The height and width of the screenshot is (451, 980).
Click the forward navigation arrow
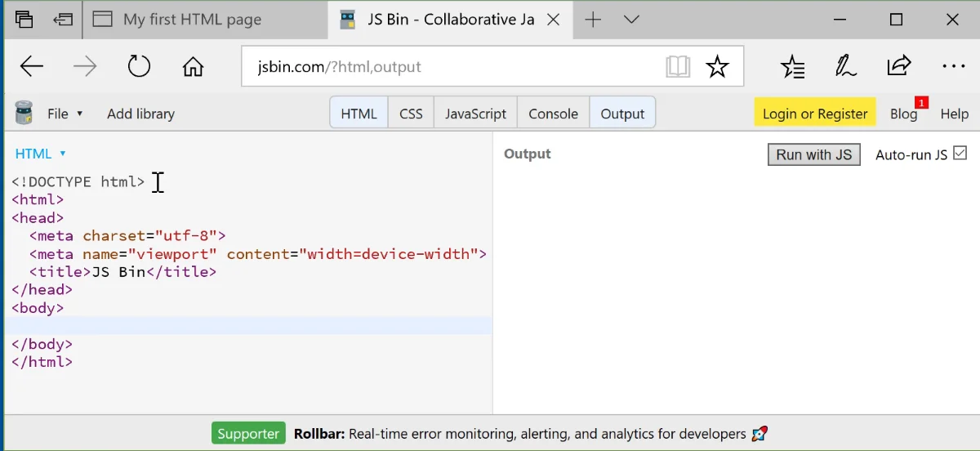click(85, 67)
